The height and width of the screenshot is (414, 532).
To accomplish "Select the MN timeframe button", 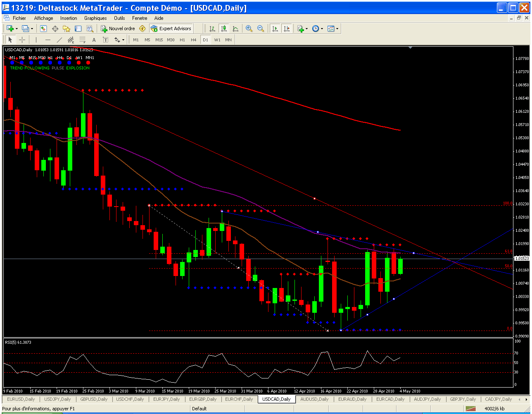I will 228,40.
